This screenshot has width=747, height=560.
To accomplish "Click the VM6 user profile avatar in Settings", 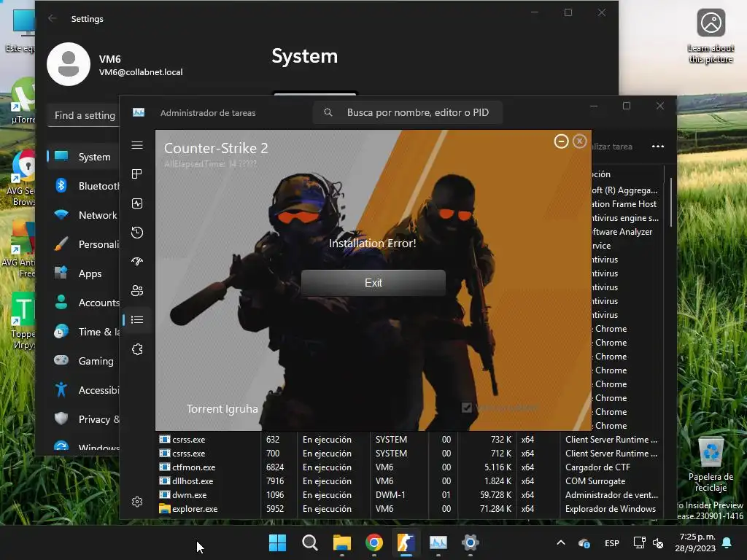I will [69, 64].
